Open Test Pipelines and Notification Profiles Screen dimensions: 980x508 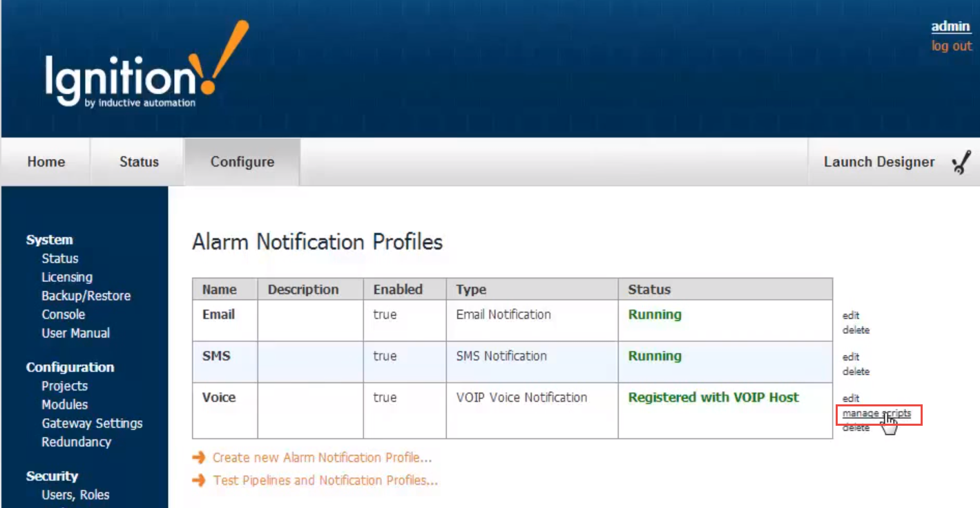pos(325,480)
